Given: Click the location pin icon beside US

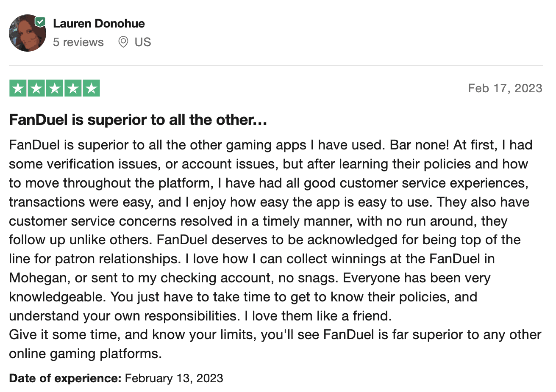Looking at the screenshot, I should click(123, 42).
